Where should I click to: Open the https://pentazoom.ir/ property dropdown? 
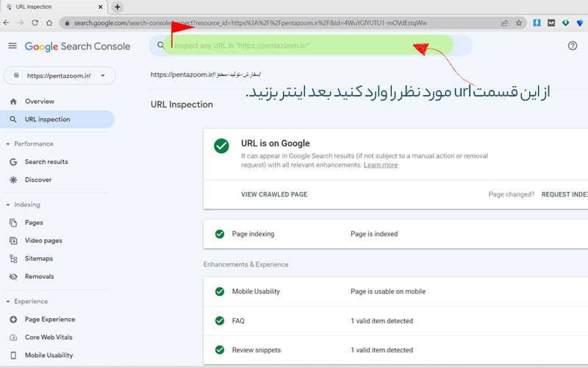[x=60, y=76]
